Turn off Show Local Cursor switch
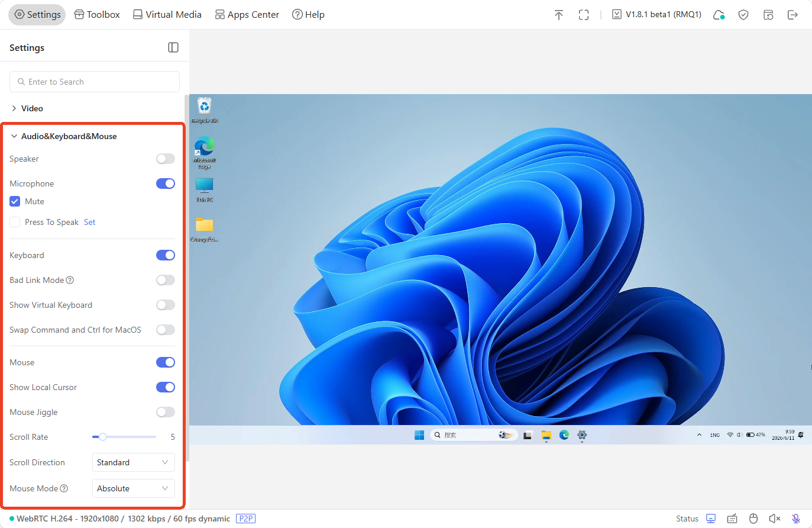This screenshot has height=528, width=812. (166, 387)
